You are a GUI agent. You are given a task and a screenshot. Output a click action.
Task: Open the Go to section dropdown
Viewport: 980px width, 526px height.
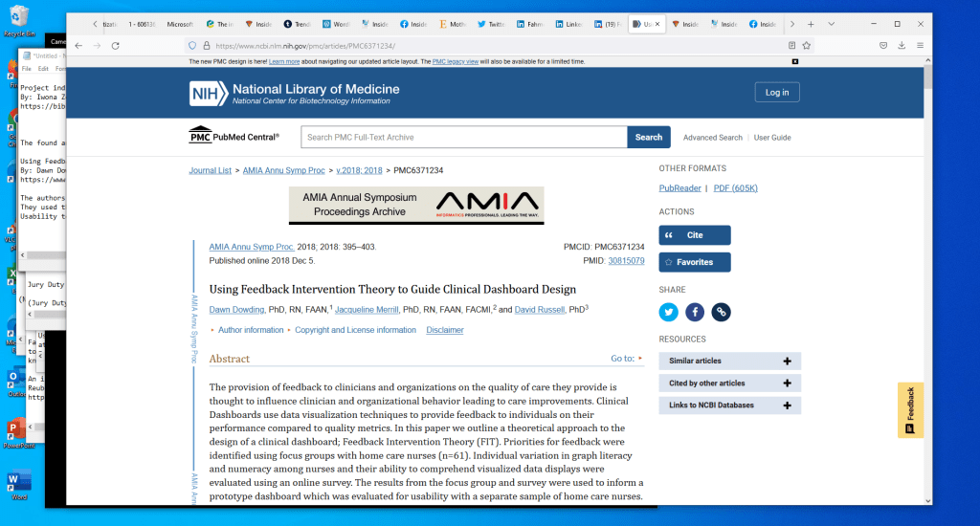pyautogui.click(x=627, y=359)
